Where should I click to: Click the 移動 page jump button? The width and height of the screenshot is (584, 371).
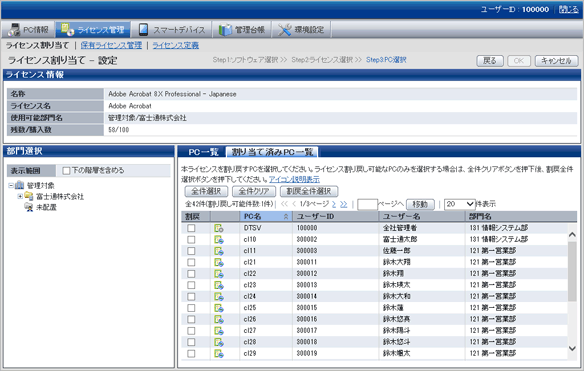[x=420, y=204]
